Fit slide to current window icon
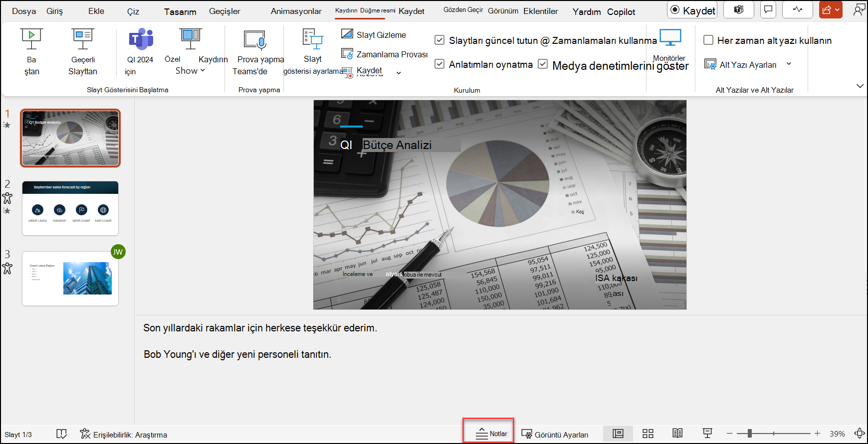 point(860,434)
